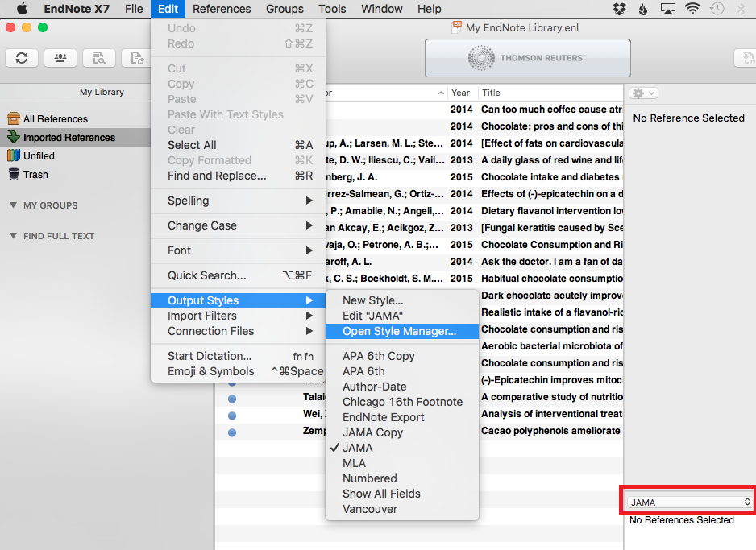Select the MLA style

[402, 463]
